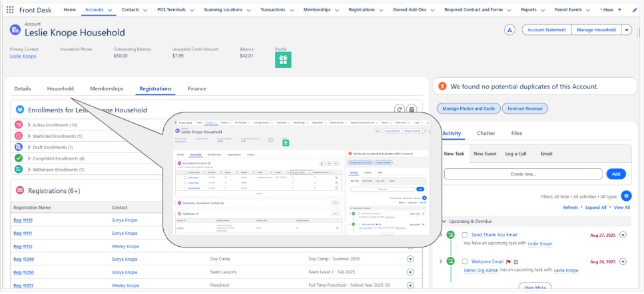Image resolution: width=644 pixels, height=294 pixels.
Task: Open the Reg-11110 registration link
Action: (23, 220)
